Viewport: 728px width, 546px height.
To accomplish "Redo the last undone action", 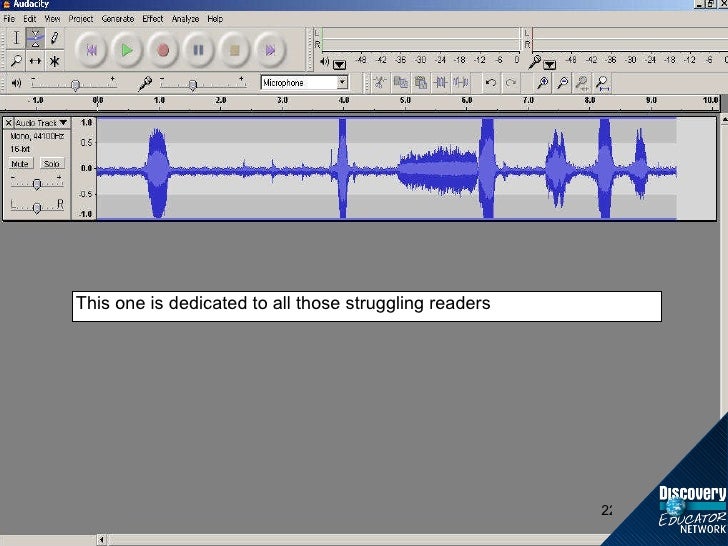I will (x=511, y=83).
